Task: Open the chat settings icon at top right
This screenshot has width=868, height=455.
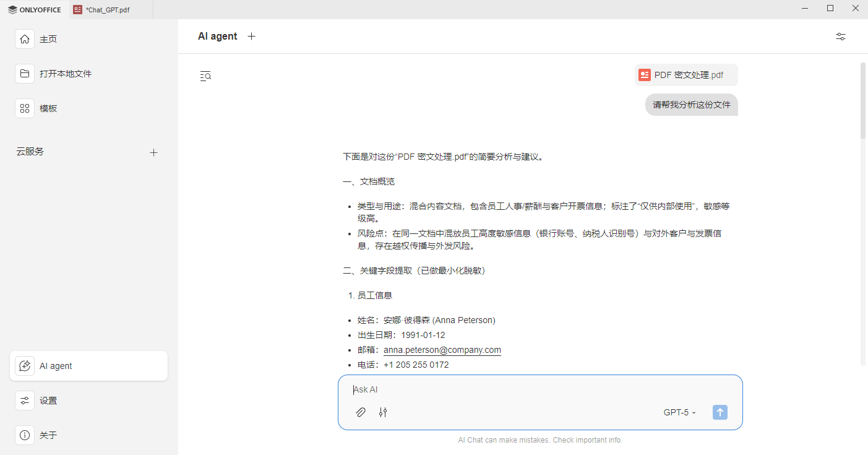Action: pos(840,36)
